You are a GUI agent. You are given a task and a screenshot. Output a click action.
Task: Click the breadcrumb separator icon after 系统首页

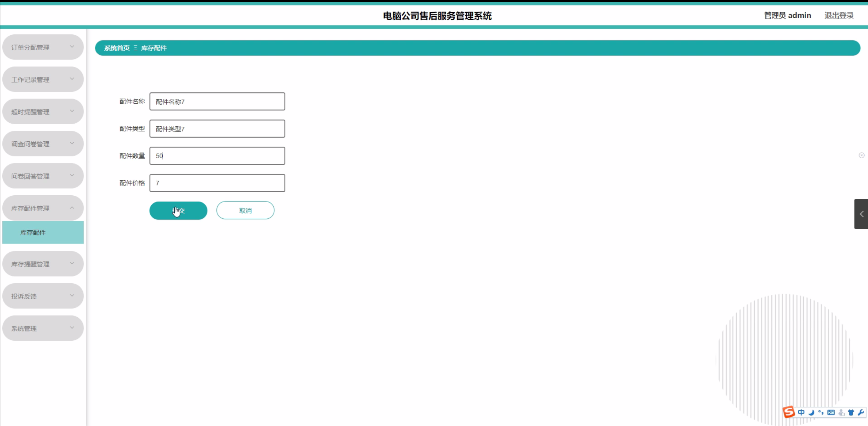coord(135,48)
